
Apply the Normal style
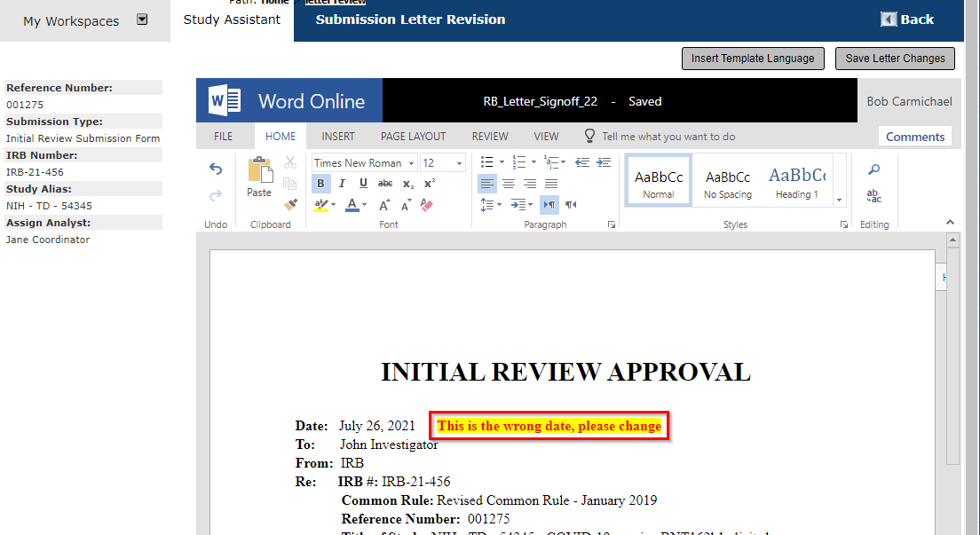[659, 181]
